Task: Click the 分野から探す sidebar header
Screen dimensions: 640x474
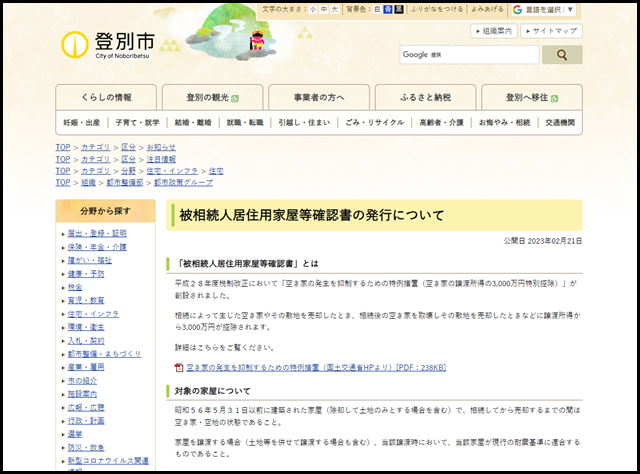Action: pyautogui.click(x=105, y=211)
